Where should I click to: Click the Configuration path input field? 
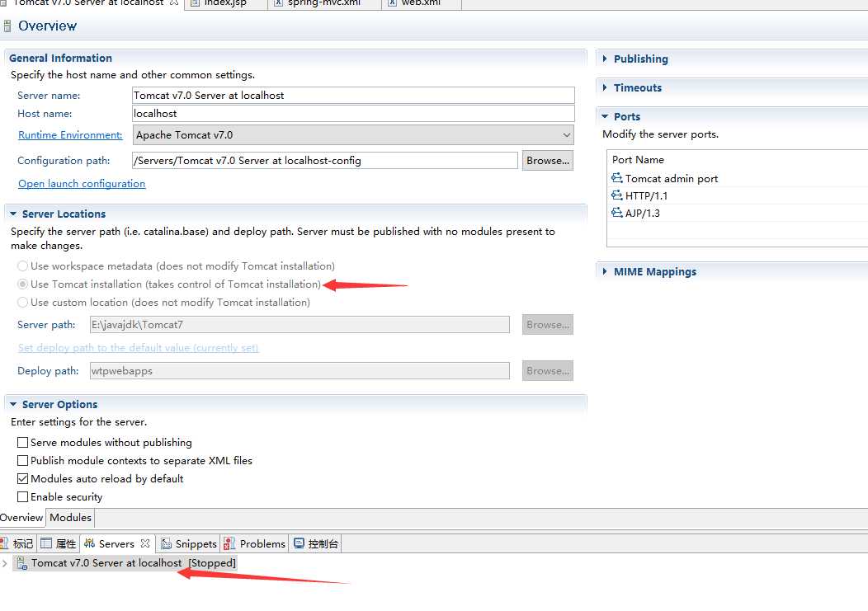tap(325, 161)
